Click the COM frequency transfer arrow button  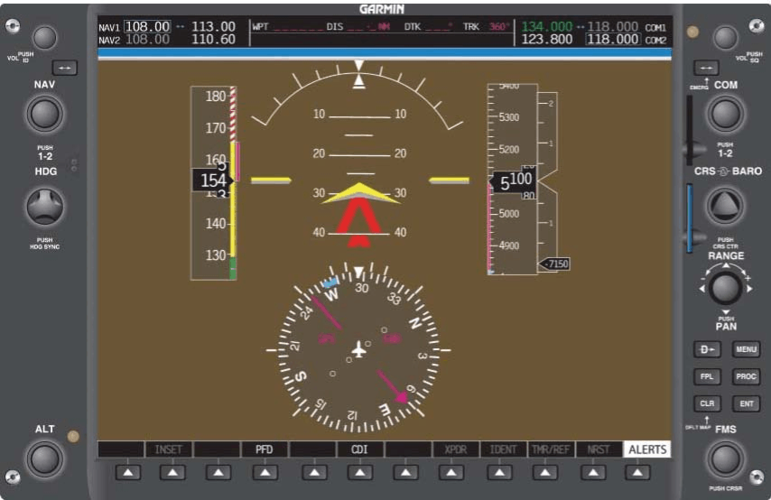tap(706, 68)
